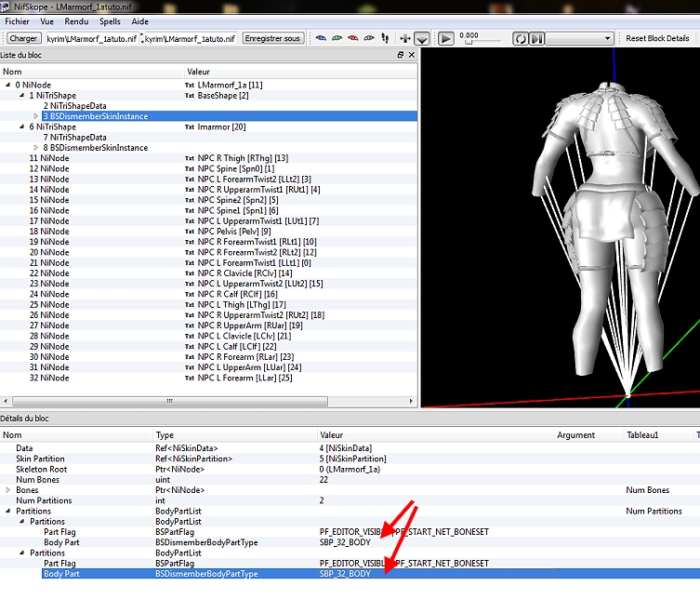Expand the 3 BSDismemberSkinInstance node
700x599 pixels.
point(35,116)
